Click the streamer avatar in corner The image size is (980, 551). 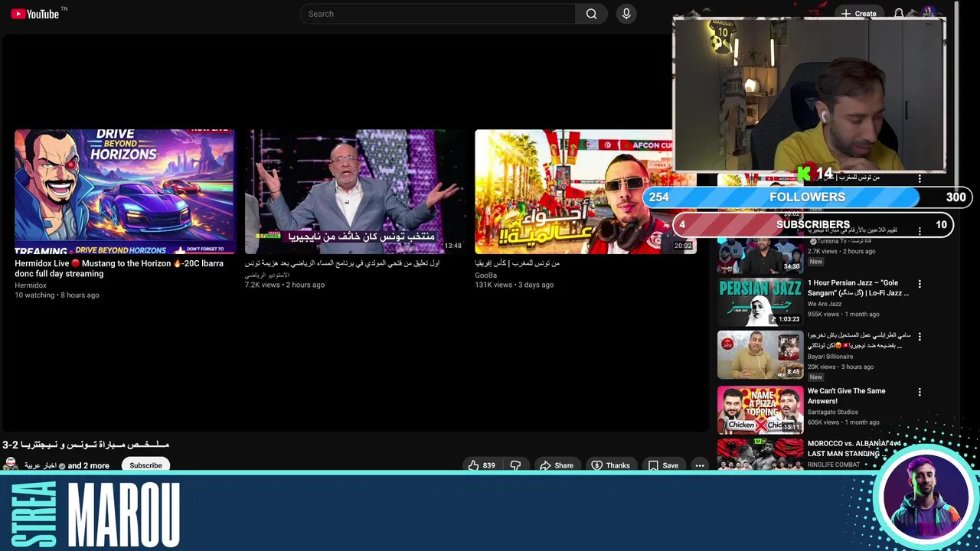click(925, 497)
